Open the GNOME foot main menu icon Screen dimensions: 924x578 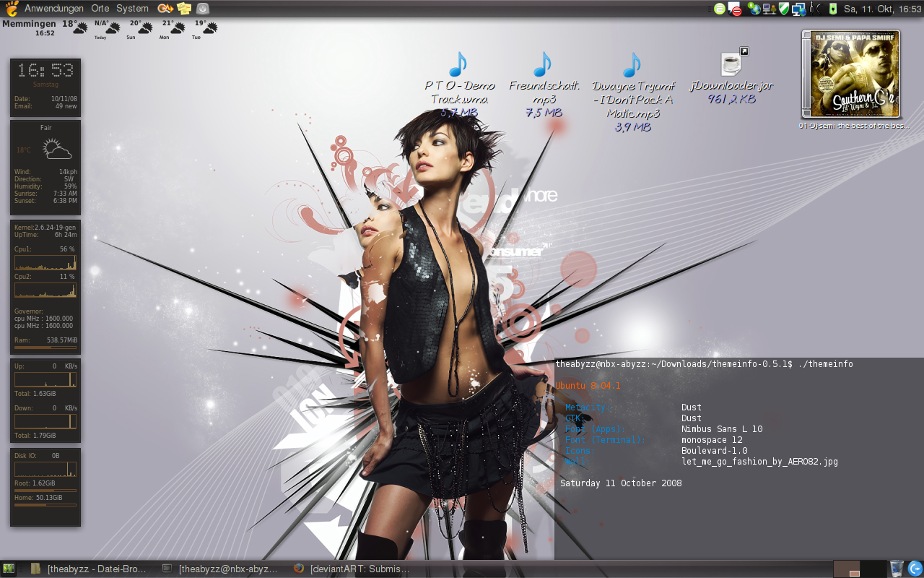pyautogui.click(x=12, y=9)
